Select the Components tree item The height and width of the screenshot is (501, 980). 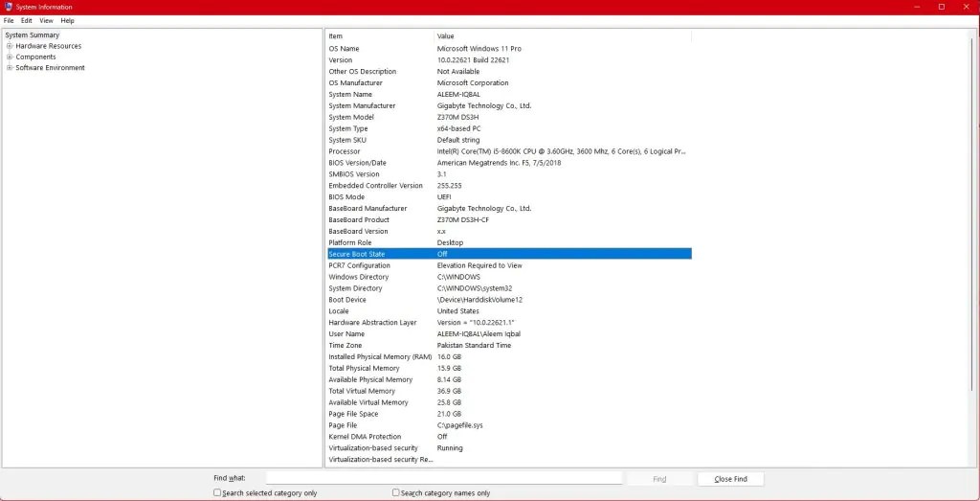(x=35, y=57)
